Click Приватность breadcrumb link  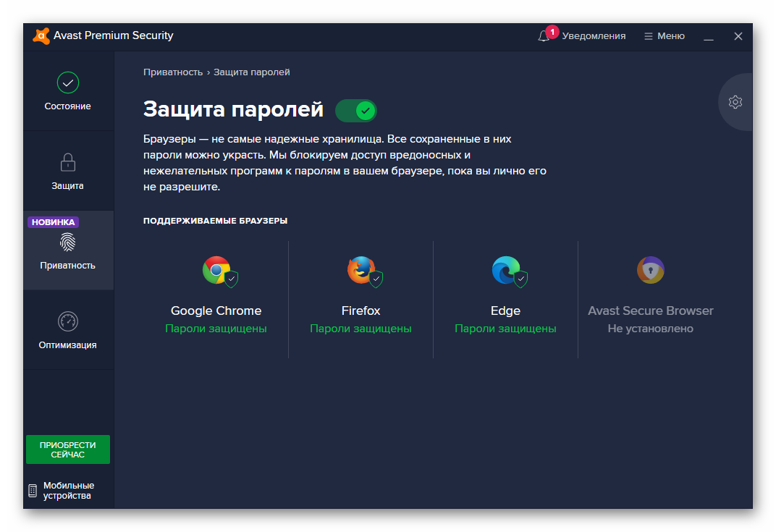click(x=173, y=72)
